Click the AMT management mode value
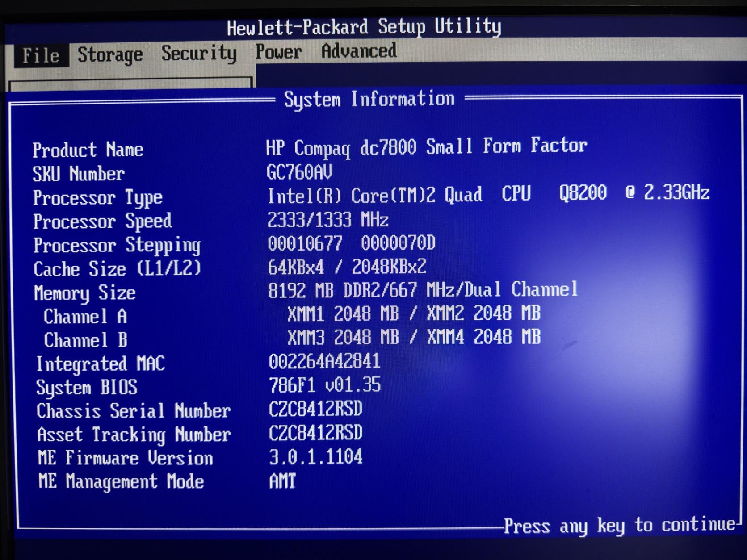747x560 pixels. 282,481
